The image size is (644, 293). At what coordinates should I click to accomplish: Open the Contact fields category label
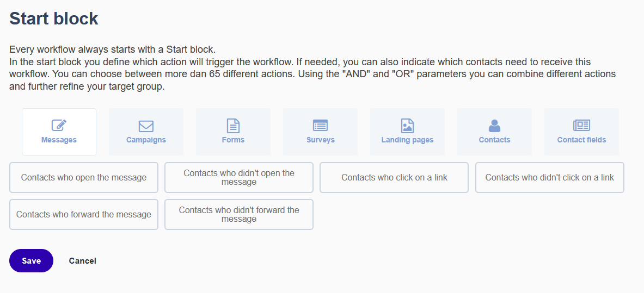(x=581, y=140)
